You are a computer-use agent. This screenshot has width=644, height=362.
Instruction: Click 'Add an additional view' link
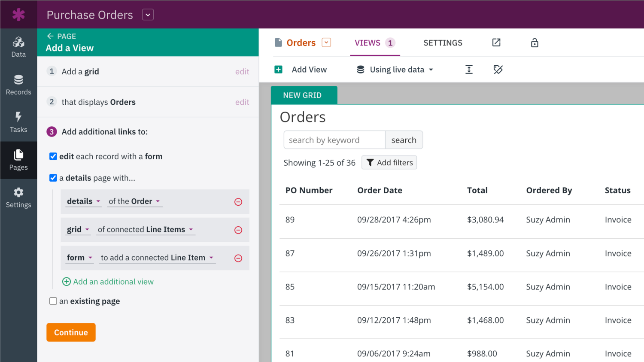click(x=107, y=281)
